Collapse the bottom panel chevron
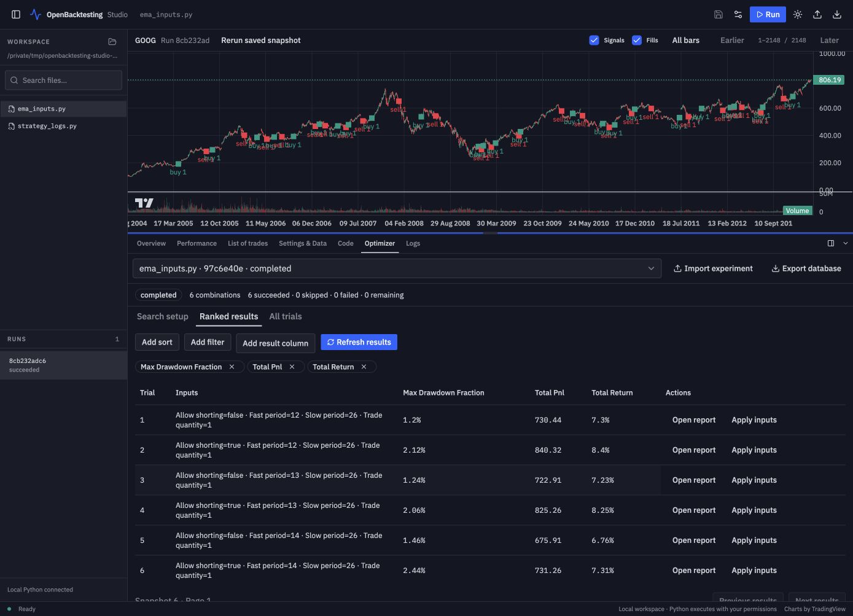 (846, 243)
